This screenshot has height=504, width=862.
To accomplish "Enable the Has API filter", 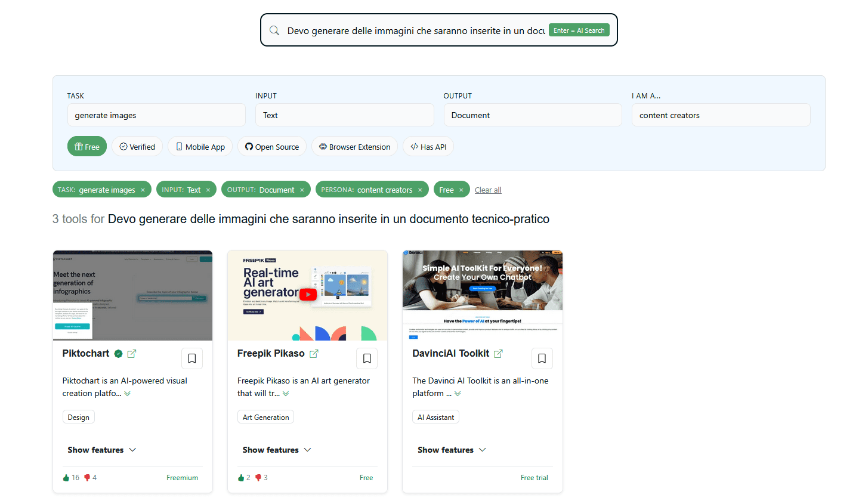I will (428, 147).
